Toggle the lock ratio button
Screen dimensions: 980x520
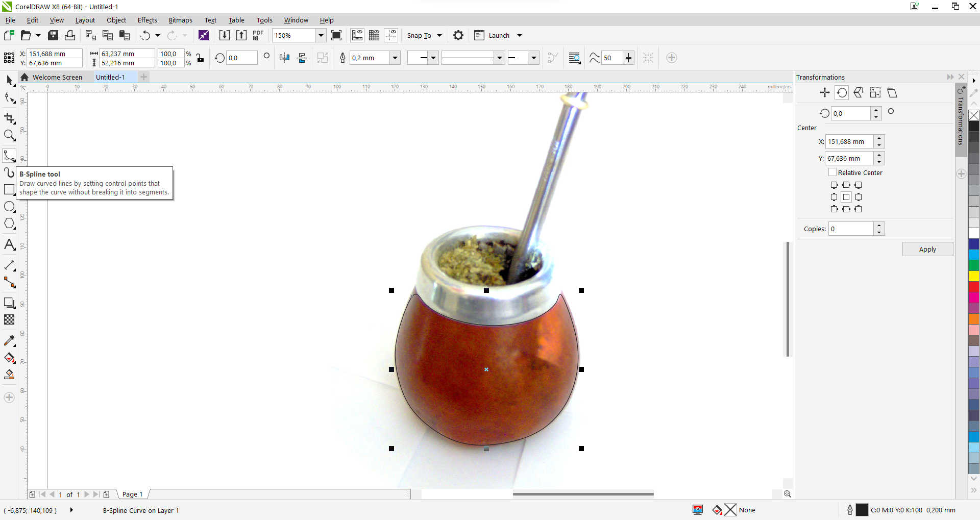point(200,58)
